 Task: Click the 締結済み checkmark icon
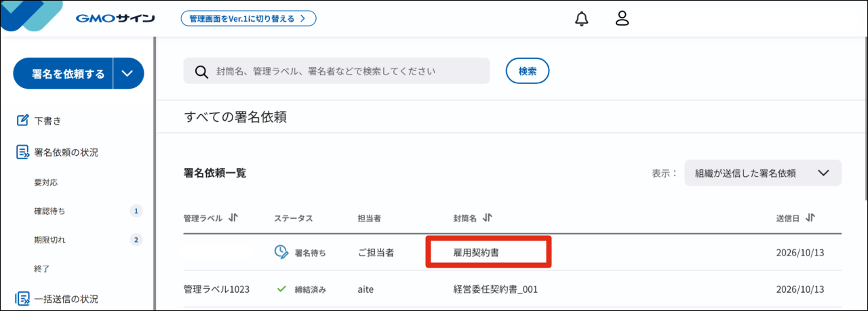click(x=281, y=289)
